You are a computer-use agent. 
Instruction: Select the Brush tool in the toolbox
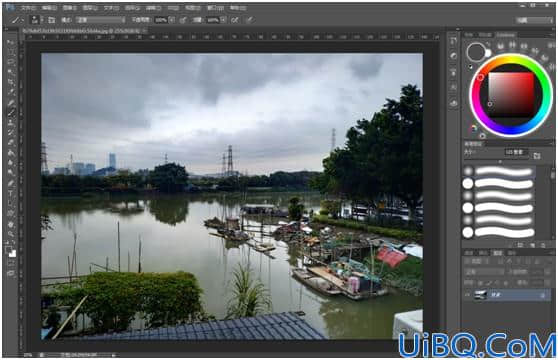tap(11, 113)
